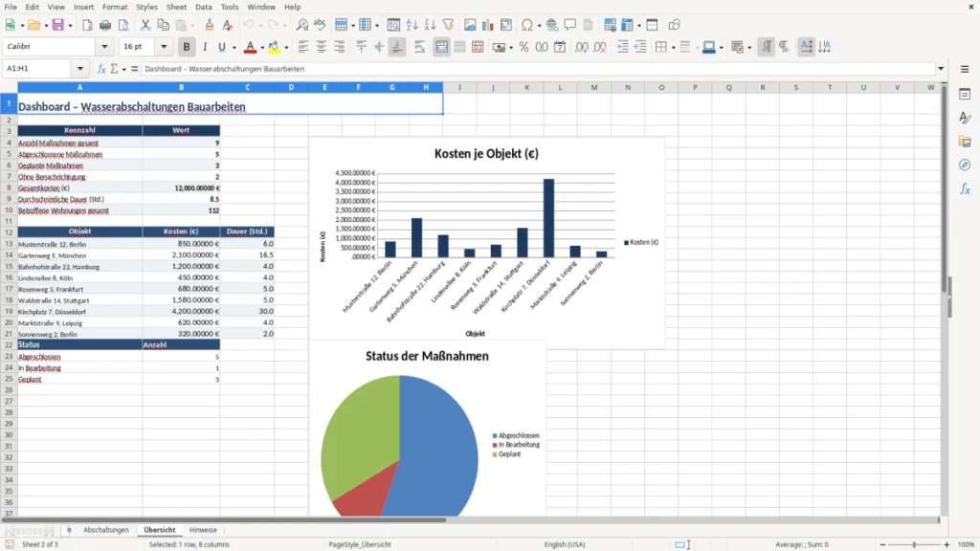Add a decimal place

pos(581,47)
